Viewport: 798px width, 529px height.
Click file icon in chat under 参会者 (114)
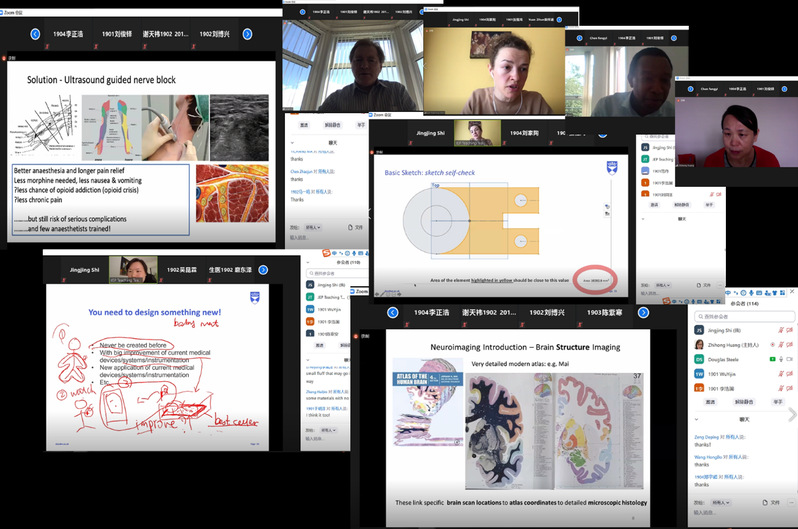coord(767,502)
